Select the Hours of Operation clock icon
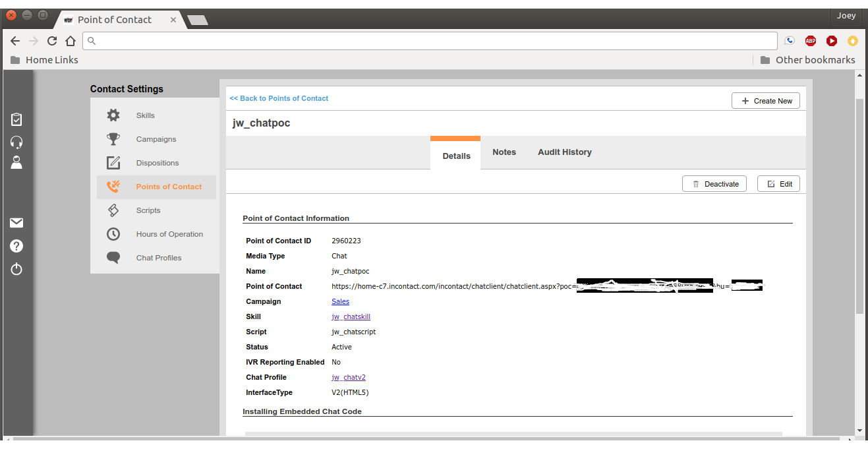Image resolution: width=868 pixels, height=449 pixels. coord(113,233)
